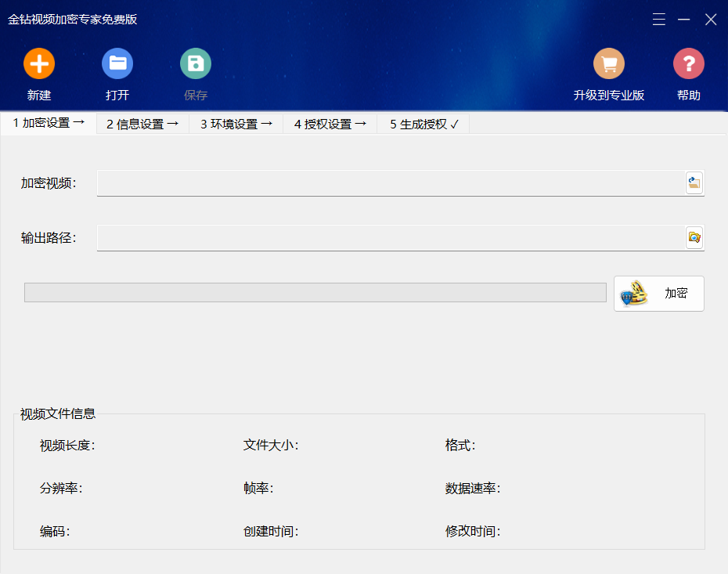Minimize the application window

pos(683,20)
